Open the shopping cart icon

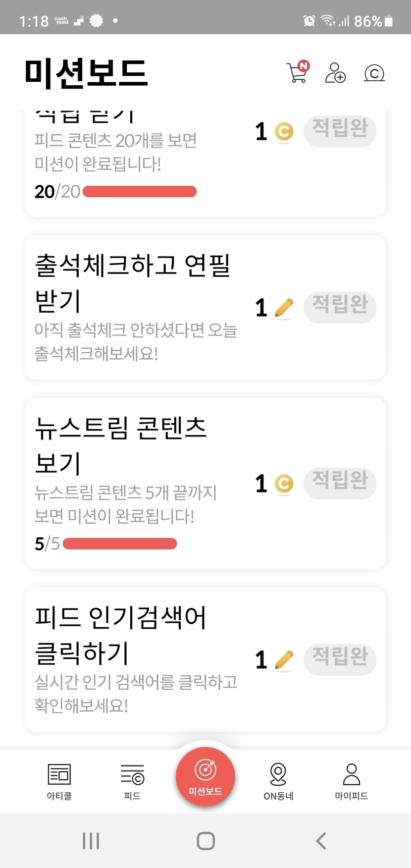coord(297,73)
